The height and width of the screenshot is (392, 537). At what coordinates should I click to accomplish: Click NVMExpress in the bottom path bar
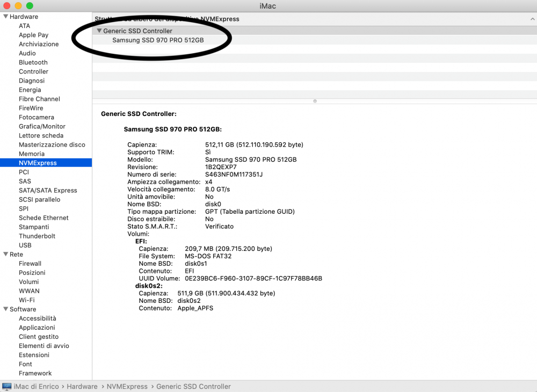pyautogui.click(x=127, y=387)
